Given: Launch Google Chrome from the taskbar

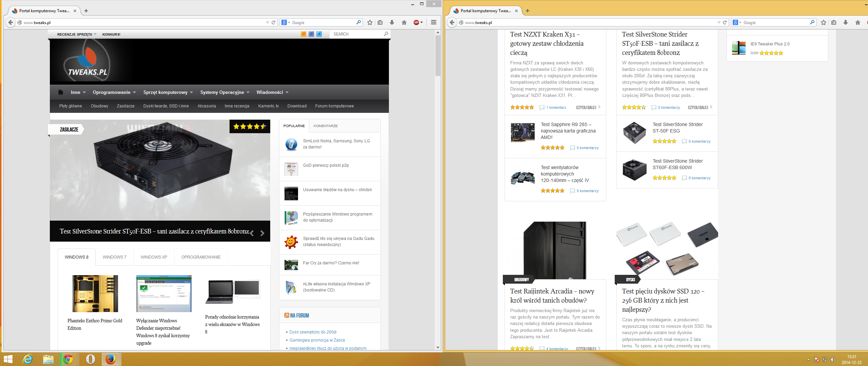Looking at the screenshot, I should 68,359.
